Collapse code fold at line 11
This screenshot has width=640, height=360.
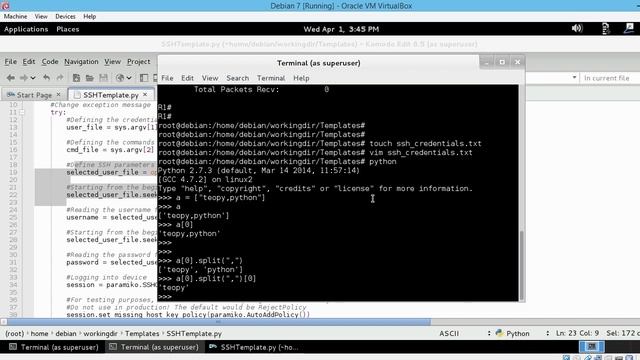[22, 112]
